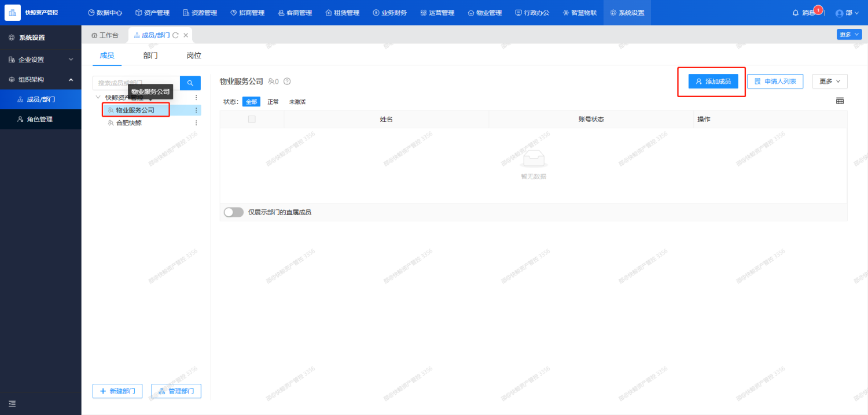
Task: Close the 成员/部门 tab
Action: (x=186, y=35)
